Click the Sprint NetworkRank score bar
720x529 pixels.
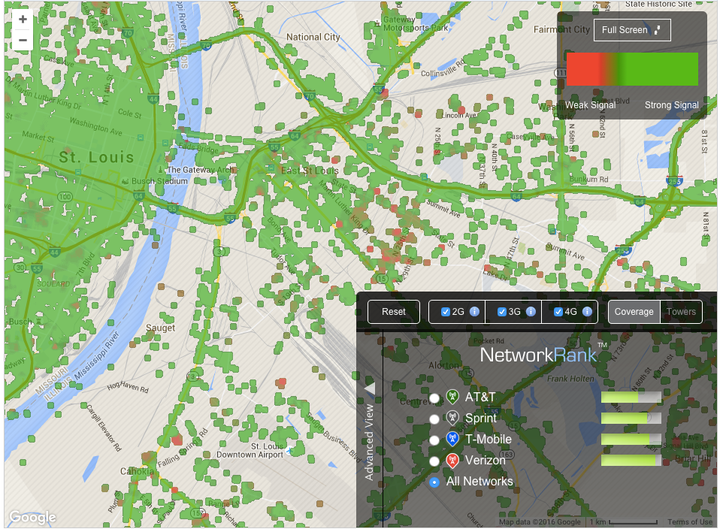click(x=631, y=418)
